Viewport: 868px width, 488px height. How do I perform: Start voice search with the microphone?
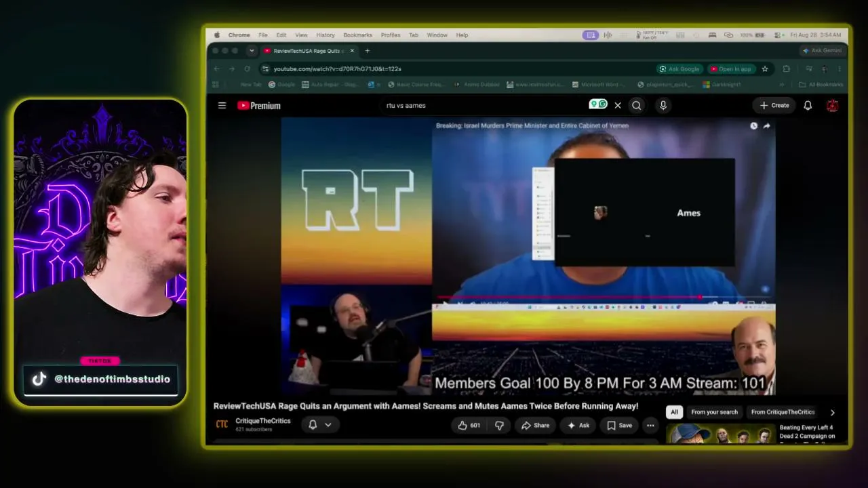pyautogui.click(x=663, y=105)
